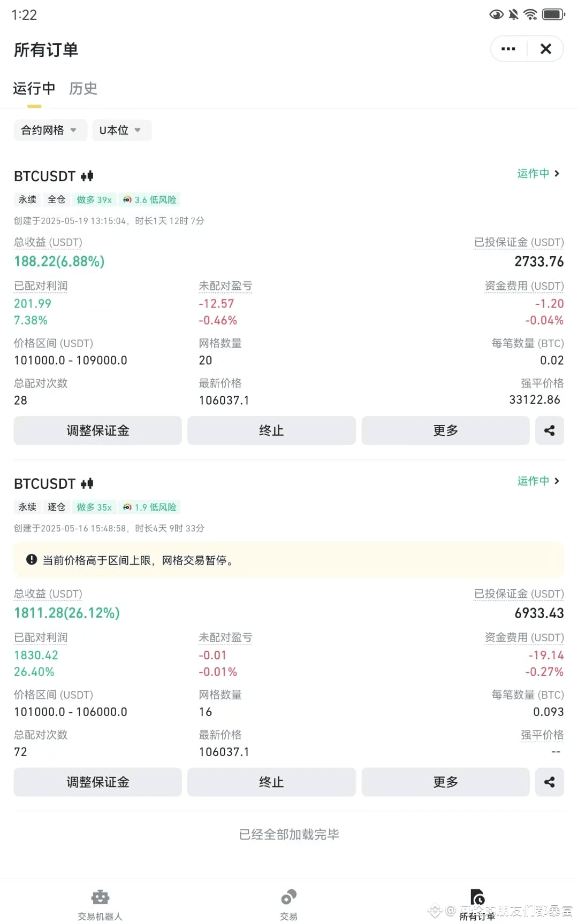Viewport: 578px width, 924px height.
Task: Switch to the 历史 history tab
Action: point(83,88)
